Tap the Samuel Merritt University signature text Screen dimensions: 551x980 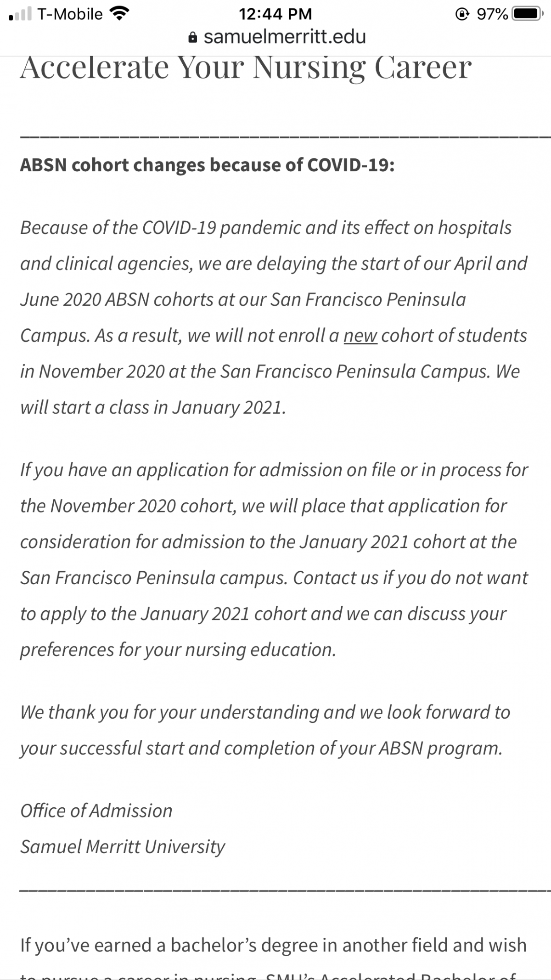123,846
